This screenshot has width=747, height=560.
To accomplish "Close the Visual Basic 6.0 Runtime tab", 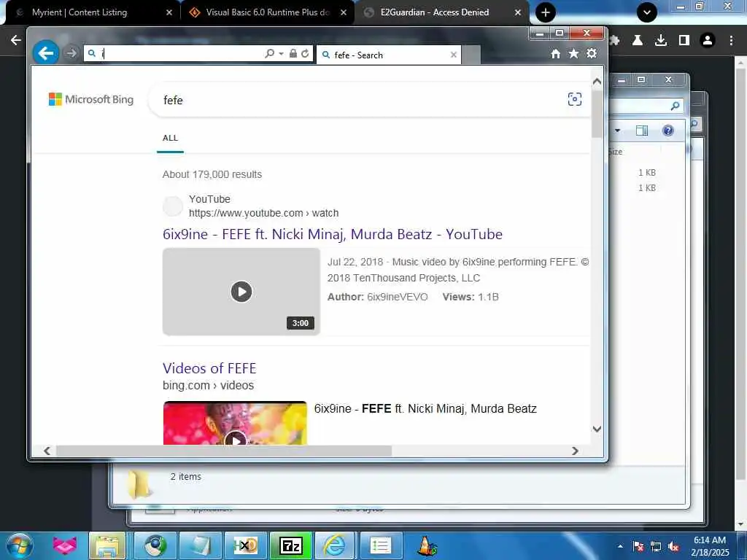I will point(344,13).
